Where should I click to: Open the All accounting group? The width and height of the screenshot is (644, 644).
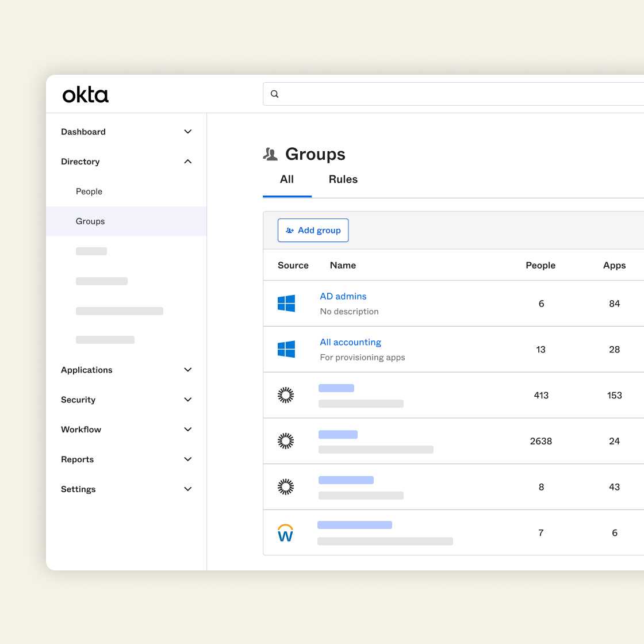click(x=350, y=342)
